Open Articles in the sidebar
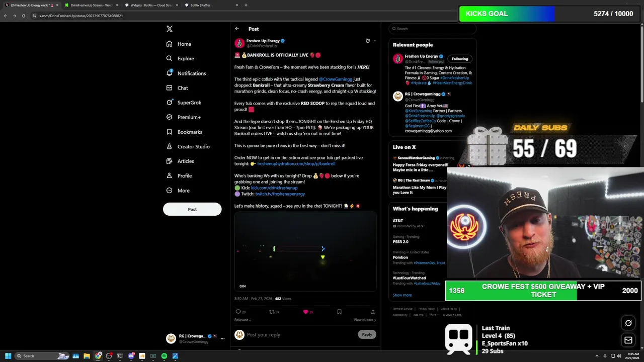This screenshot has height=362, width=644. click(180, 161)
